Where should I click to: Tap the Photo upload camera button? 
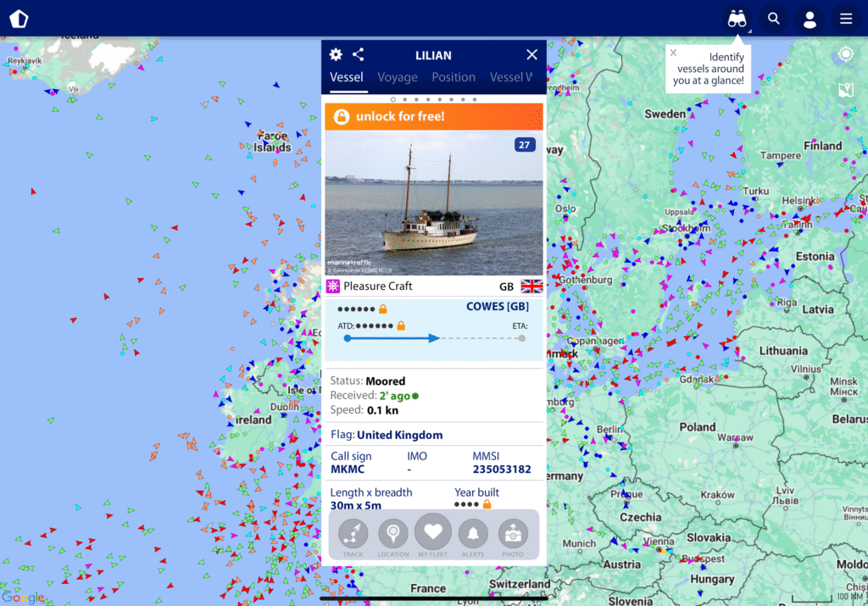pyautogui.click(x=513, y=534)
